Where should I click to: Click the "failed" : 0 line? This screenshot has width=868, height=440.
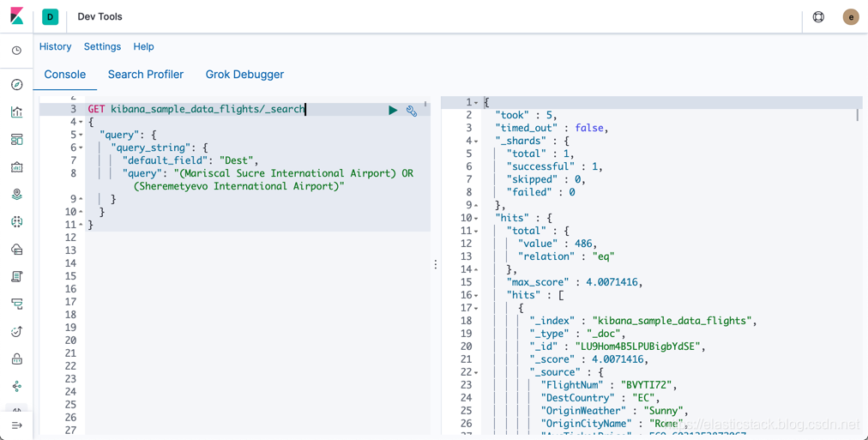point(541,192)
